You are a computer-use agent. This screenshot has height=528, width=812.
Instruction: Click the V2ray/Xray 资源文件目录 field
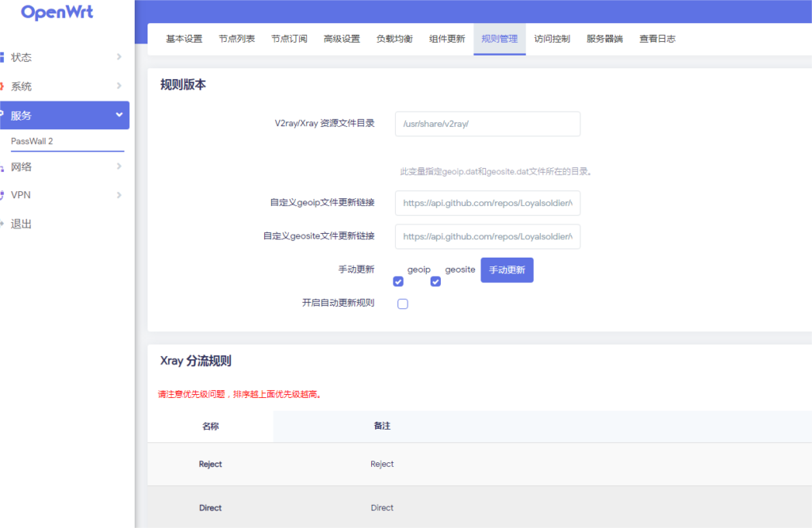click(x=487, y=124)
